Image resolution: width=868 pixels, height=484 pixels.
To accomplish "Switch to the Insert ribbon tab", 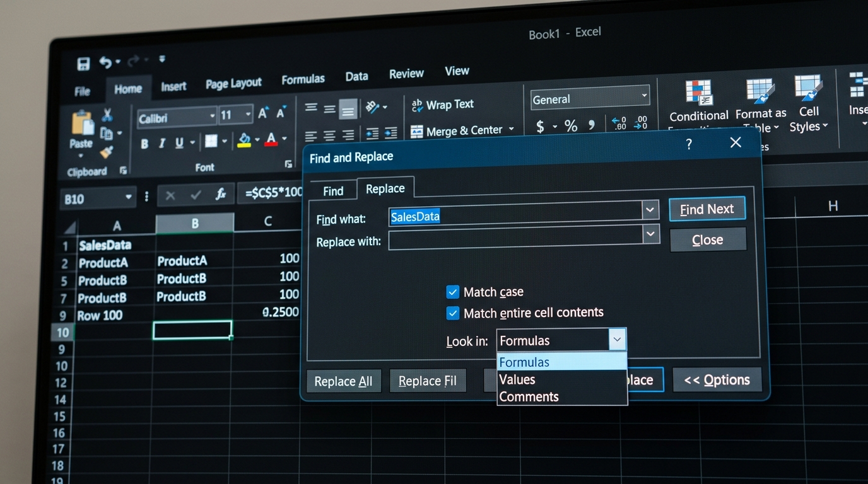I will point(173,87).
